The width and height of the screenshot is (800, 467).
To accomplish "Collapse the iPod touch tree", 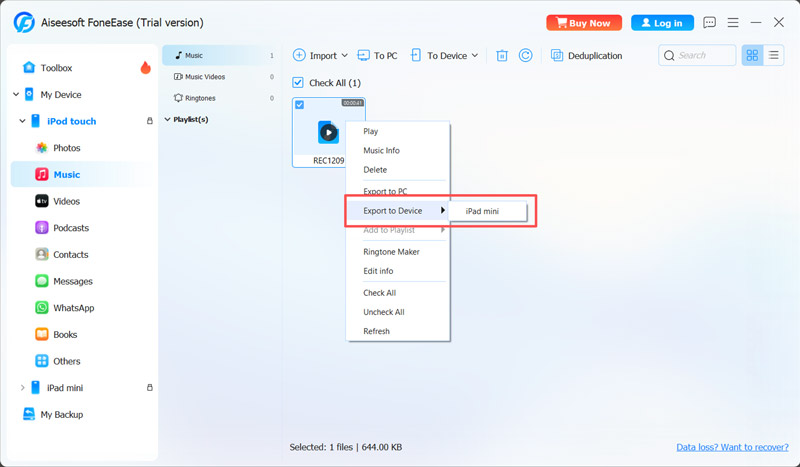I will 22,121.
